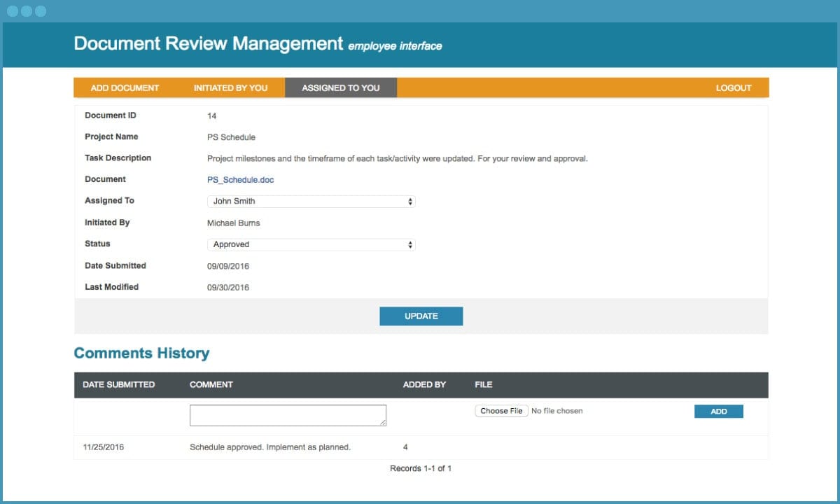Open the Status dropdown showing Approved
This screenshot has height=504, width=840.
pos(311,244)
